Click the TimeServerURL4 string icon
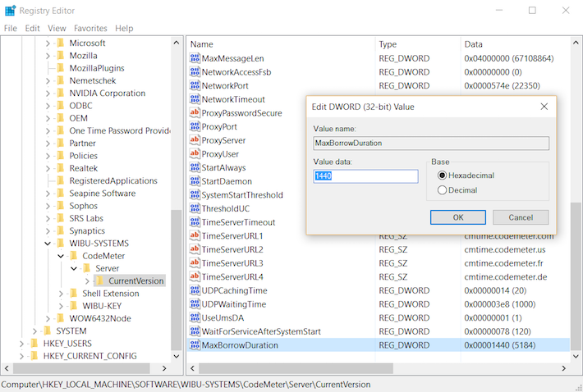Viewport: 583px width, 392px height. (195, 276)
